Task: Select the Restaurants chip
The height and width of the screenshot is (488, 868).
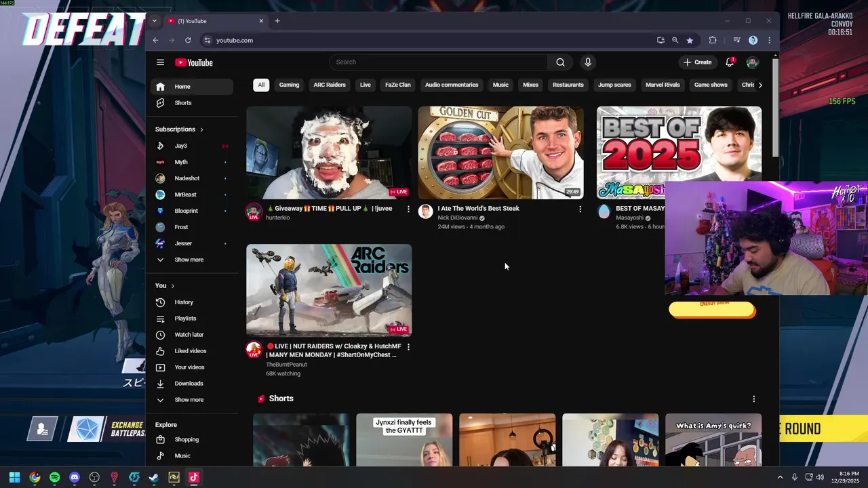Action: tap(568, 85)
